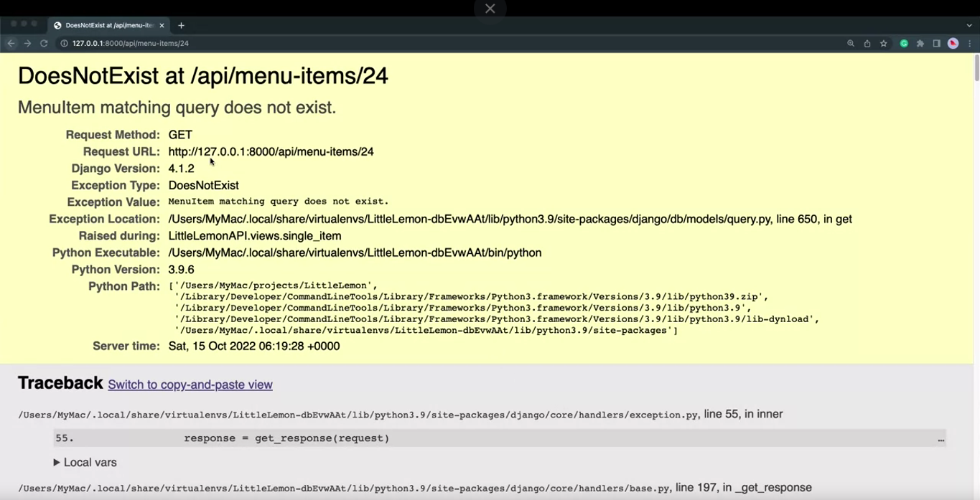Viewport: 980px width, 500px height.
Task: Open the Chrome three-dot menu
Action: 969,43
